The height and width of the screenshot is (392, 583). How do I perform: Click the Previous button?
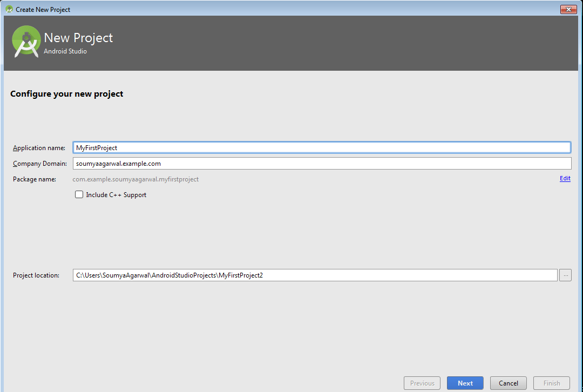(x=422, y=383)
